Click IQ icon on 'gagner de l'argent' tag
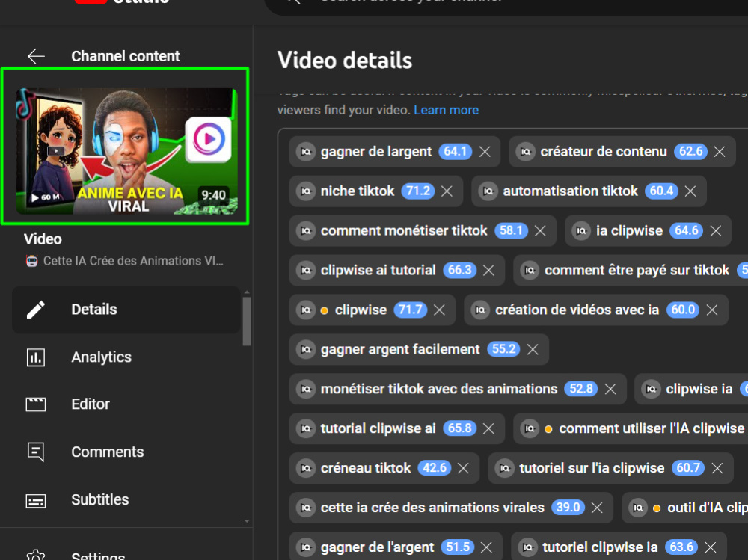This screenshot has height=560, width=748. pyautogui.click(x=306, y=547)
